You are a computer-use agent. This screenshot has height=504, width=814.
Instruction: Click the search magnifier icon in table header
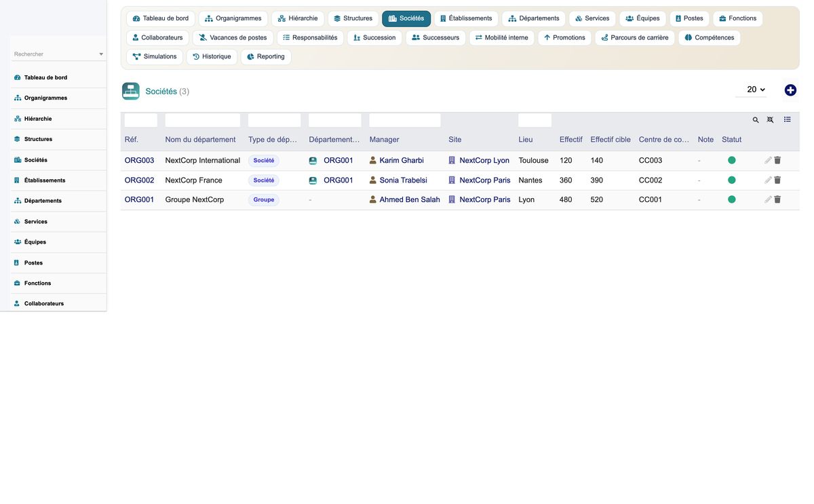[756, 120]
